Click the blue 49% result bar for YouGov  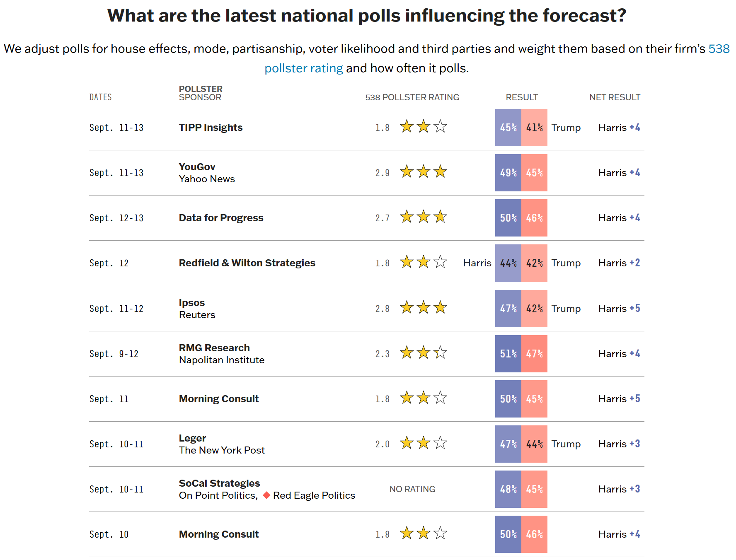click(508, 173)
